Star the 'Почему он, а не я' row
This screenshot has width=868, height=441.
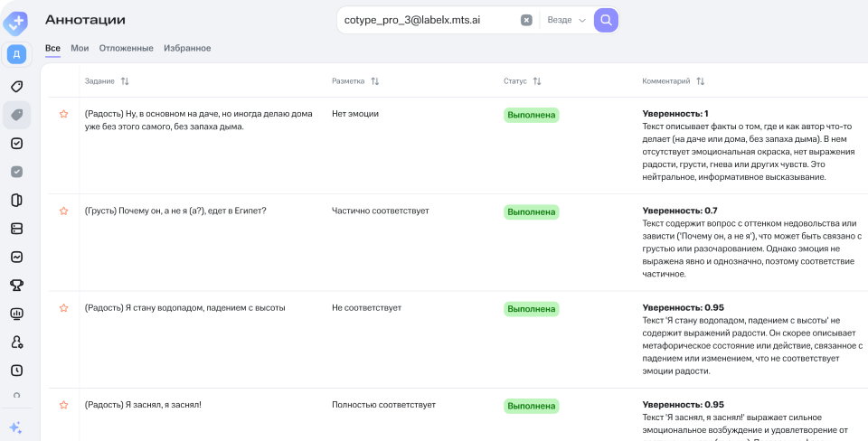click(63, 211)
